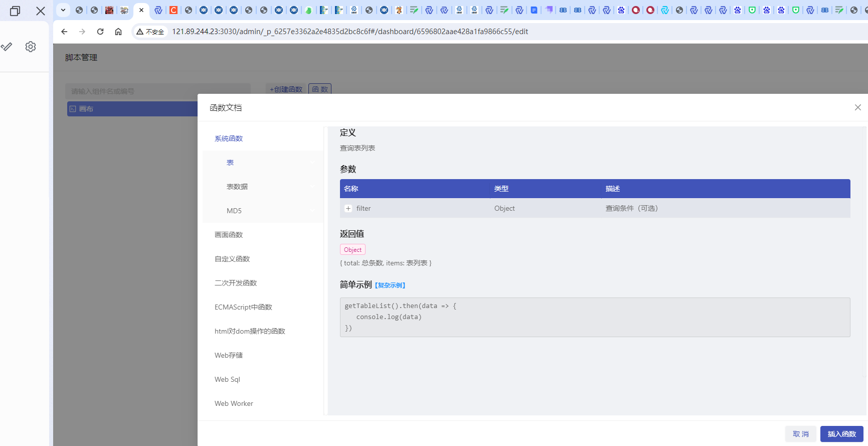Select 系统函数 in the function menu

229,138
